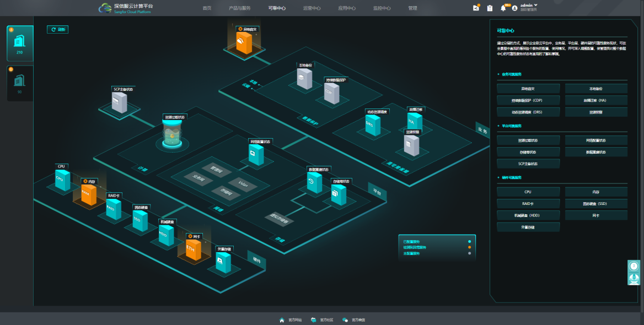Select the datacenter thumbnail labeled 90

[x=20, y=84]
